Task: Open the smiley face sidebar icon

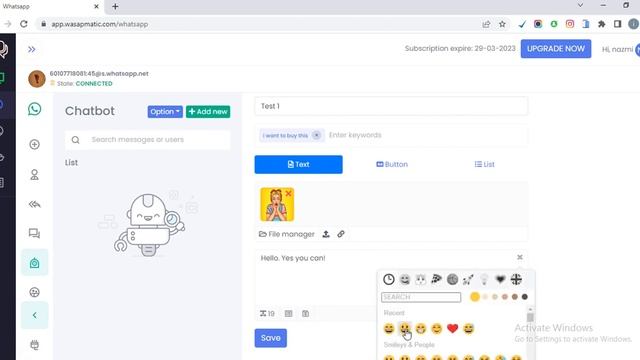Action: click(x=35, y=292)
